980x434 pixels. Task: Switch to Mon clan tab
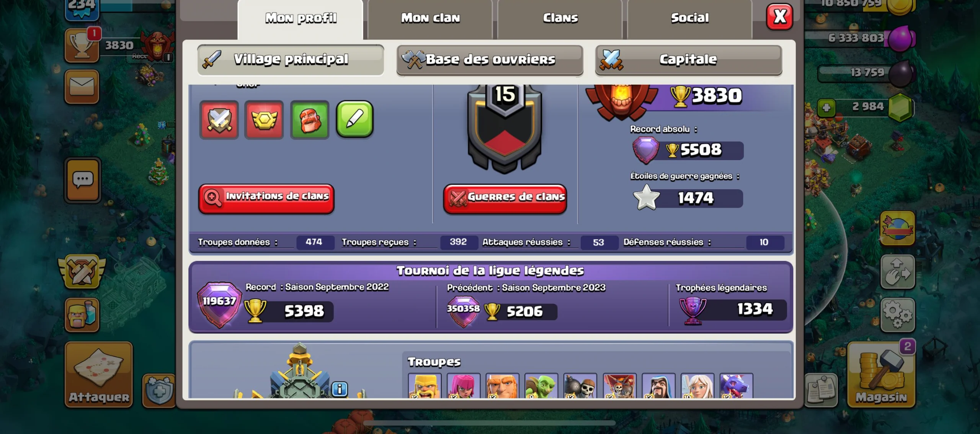click(430, 18)
